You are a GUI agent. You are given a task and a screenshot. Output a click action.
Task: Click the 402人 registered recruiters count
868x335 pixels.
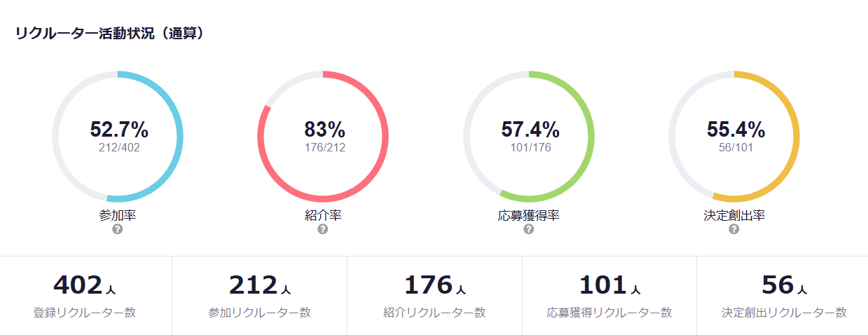coord(85,285)
